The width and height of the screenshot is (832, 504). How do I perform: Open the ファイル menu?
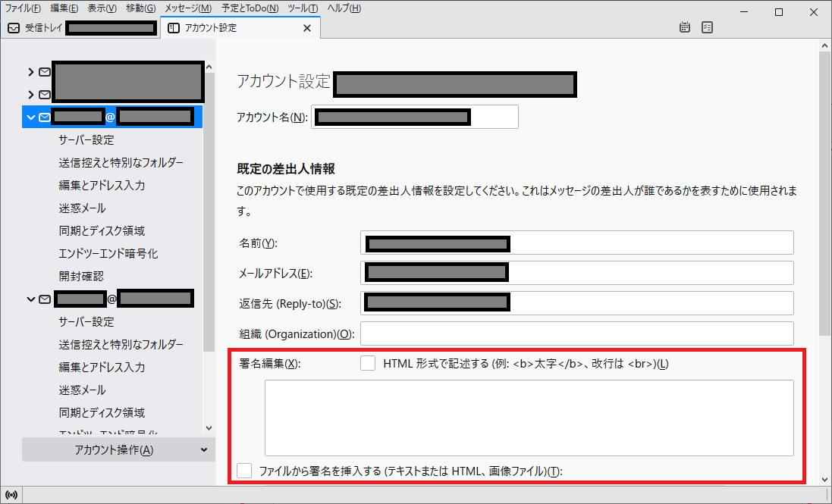tap(23, 8)
